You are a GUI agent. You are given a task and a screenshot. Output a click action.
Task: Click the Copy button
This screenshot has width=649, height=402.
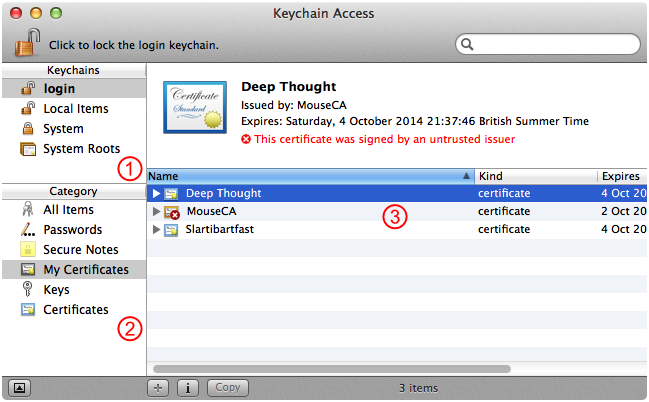pyautogui.click(x=228, y=387)
